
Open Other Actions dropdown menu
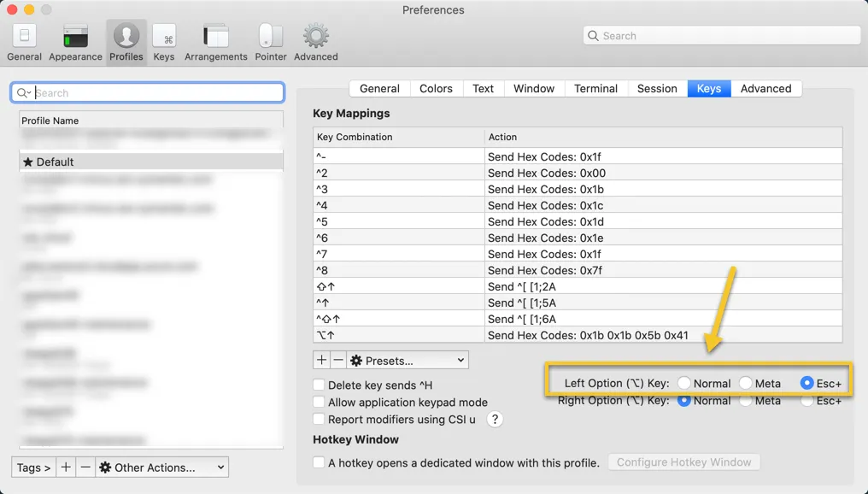point(161,468)
